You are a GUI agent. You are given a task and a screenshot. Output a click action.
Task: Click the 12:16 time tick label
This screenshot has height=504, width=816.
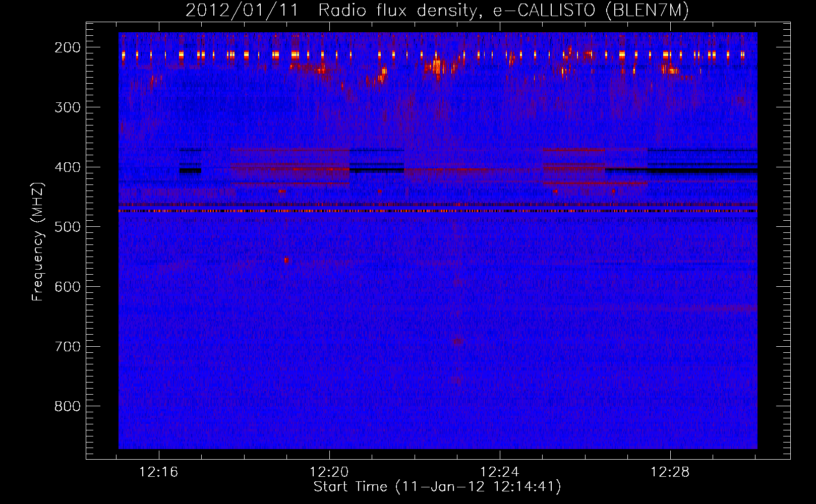point(159,472)
